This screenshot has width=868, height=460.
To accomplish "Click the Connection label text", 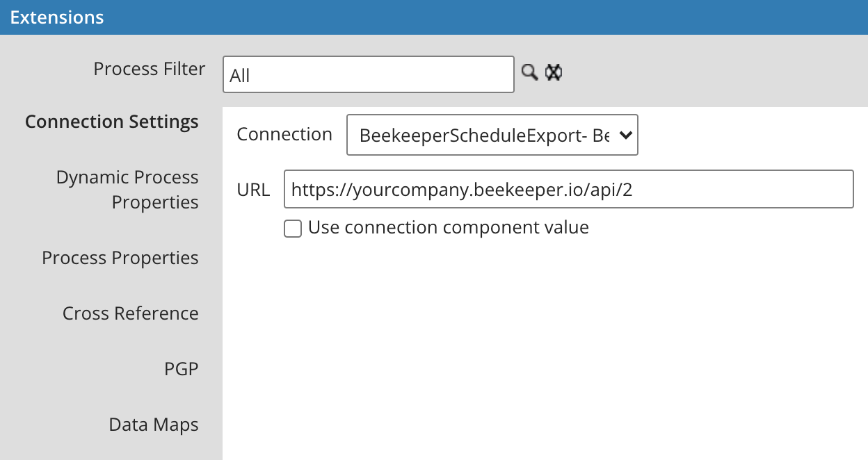I will 284,134.
